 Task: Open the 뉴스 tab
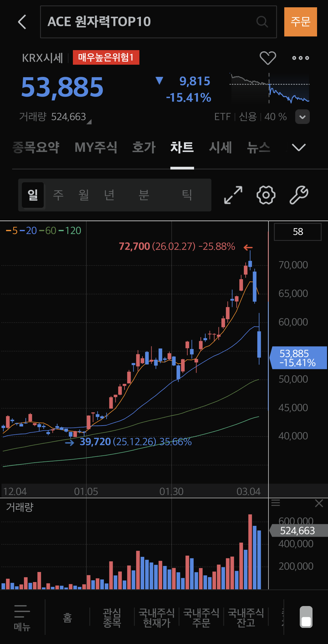[x=258, y=148]
